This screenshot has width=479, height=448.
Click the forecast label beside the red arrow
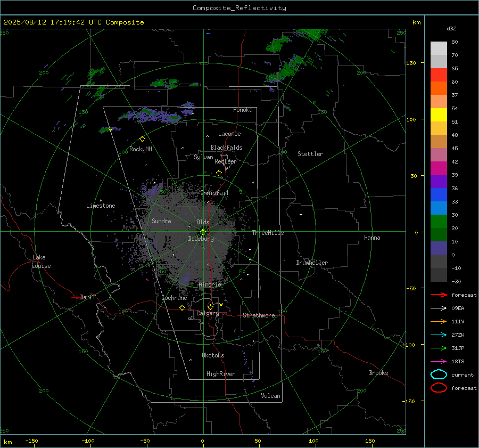tap(464, 295)
